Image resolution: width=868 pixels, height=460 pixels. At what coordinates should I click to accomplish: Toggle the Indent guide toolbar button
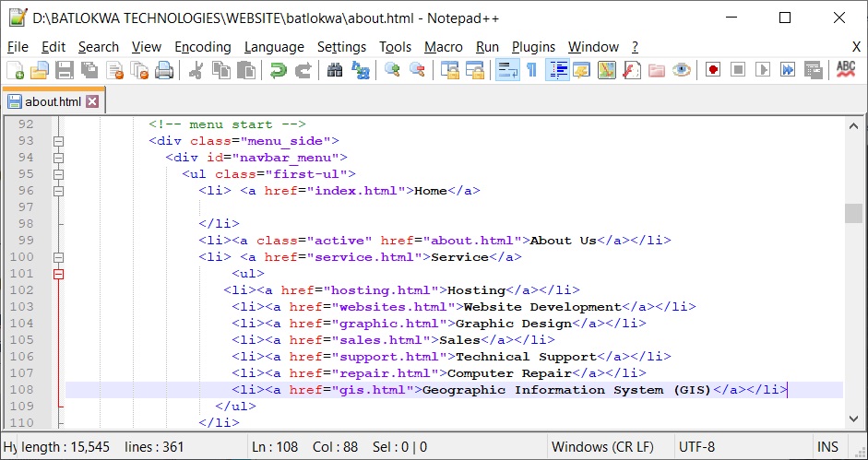(x=556, y=70)
